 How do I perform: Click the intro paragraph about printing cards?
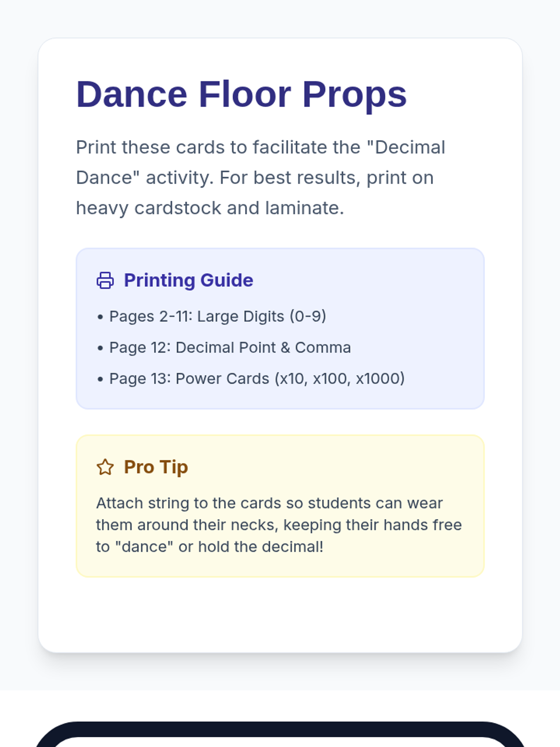pos(260,178)
